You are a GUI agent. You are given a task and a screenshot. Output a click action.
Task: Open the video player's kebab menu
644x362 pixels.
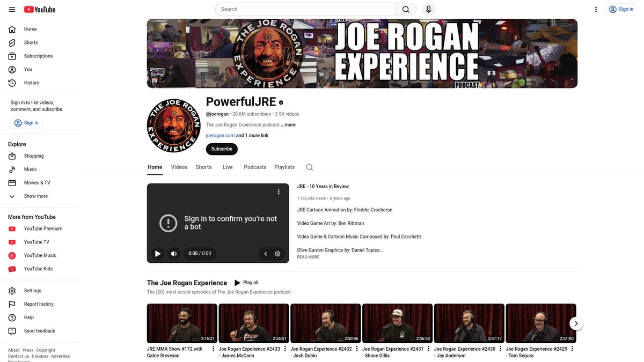279,192
